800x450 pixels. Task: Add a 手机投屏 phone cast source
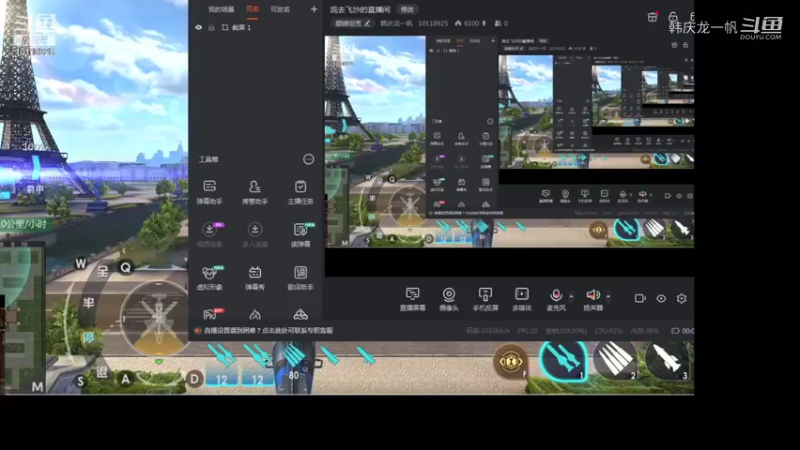point(485,299)
